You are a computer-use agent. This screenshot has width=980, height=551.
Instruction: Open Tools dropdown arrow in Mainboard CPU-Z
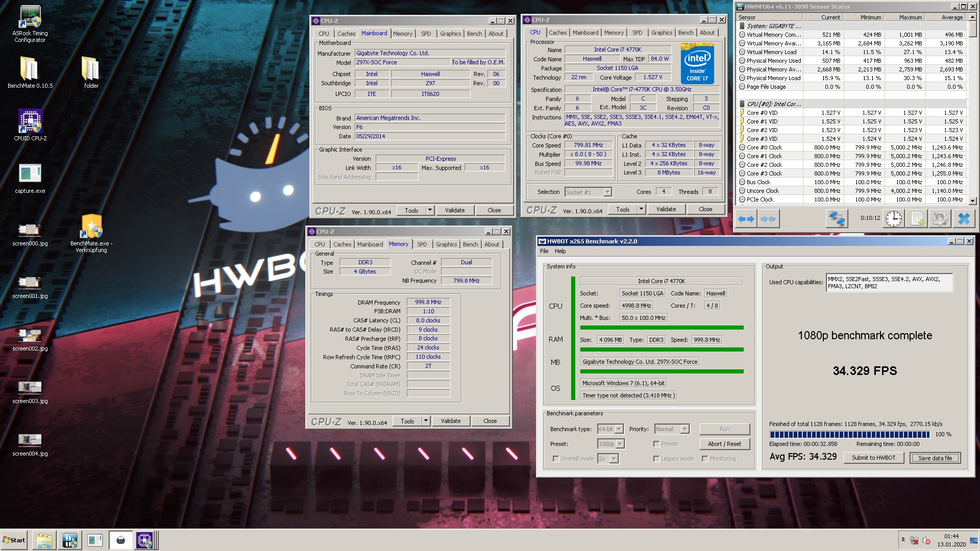430,210
